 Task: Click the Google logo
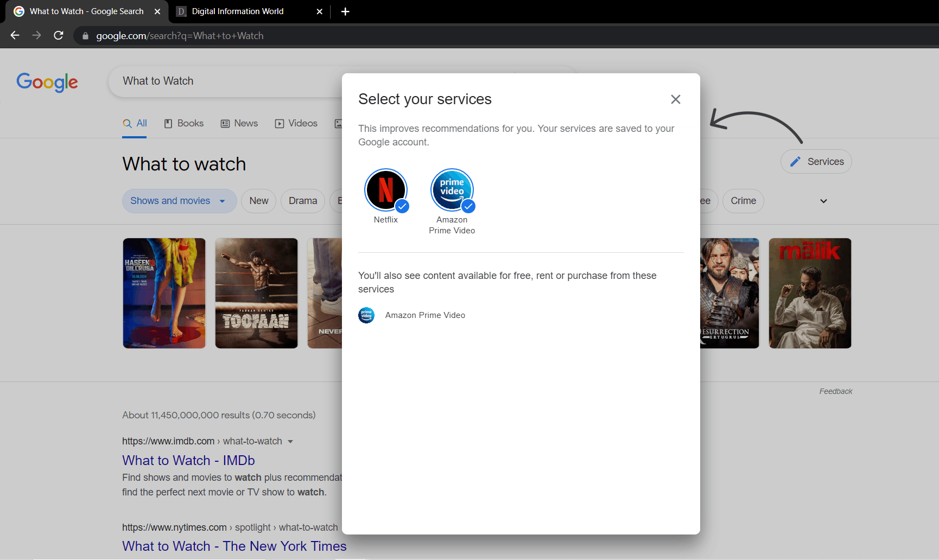[x=47, y=82]
